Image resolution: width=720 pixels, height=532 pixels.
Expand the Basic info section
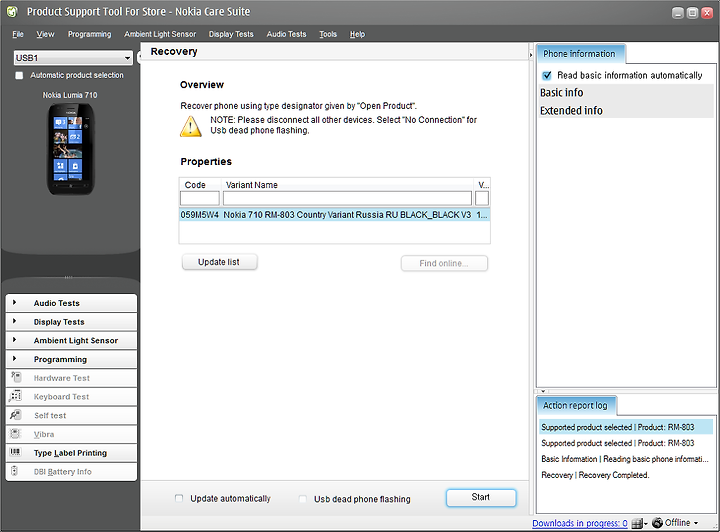626,93
